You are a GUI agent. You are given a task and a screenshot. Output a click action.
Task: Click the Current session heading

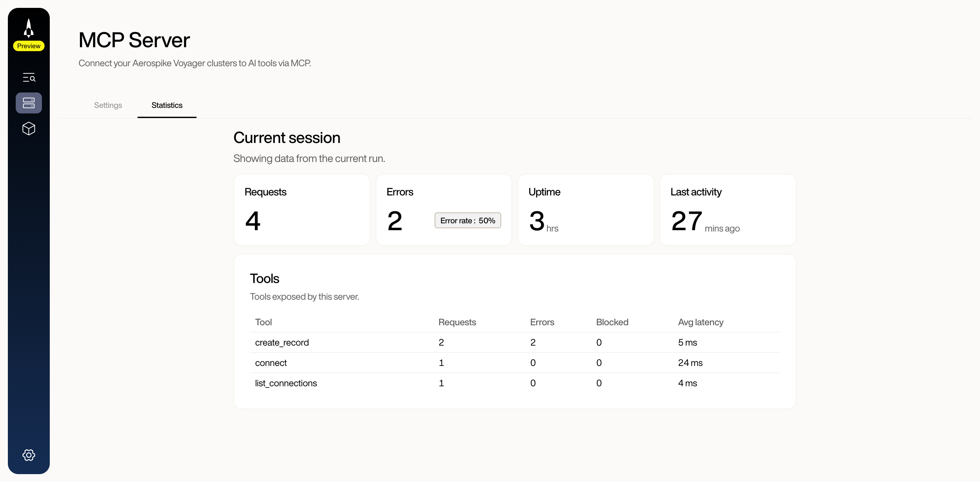point(287,137)
